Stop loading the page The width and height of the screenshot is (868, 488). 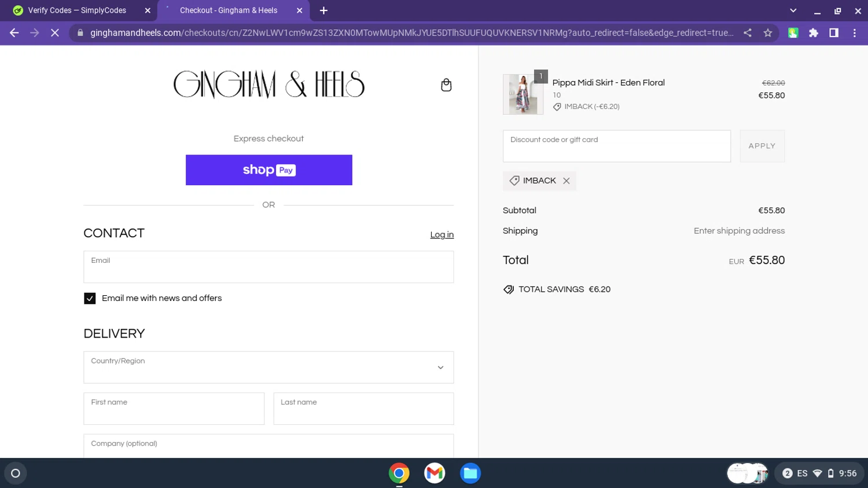(55, 33)
